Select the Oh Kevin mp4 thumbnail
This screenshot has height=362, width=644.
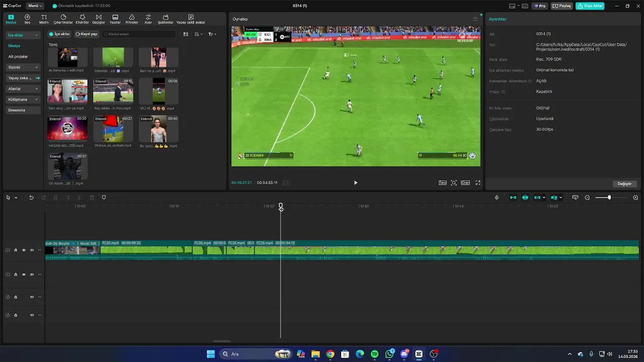(67, 166)
